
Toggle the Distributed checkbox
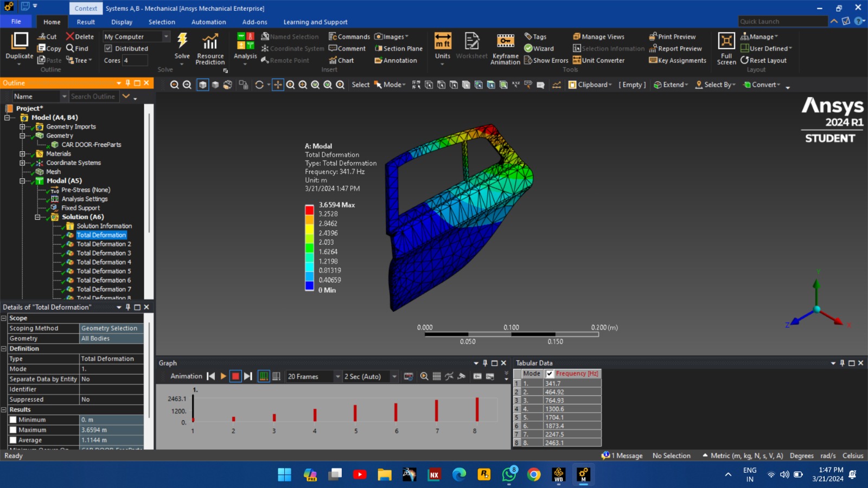pos(108,48)
